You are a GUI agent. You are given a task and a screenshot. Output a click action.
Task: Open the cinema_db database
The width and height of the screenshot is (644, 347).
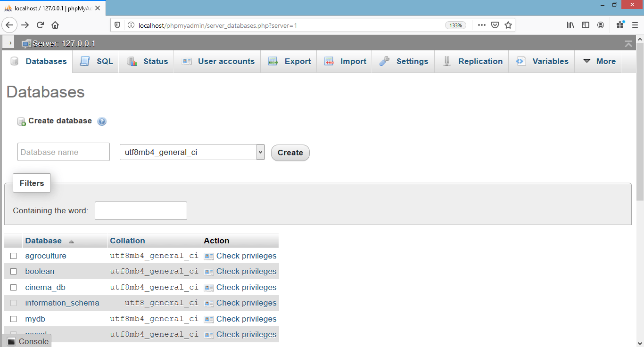45,287
